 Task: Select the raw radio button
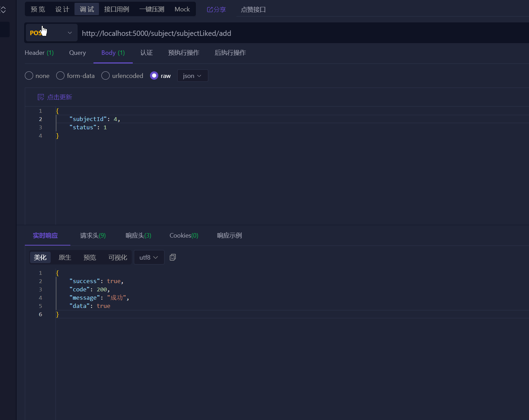(x=154, y=76)
